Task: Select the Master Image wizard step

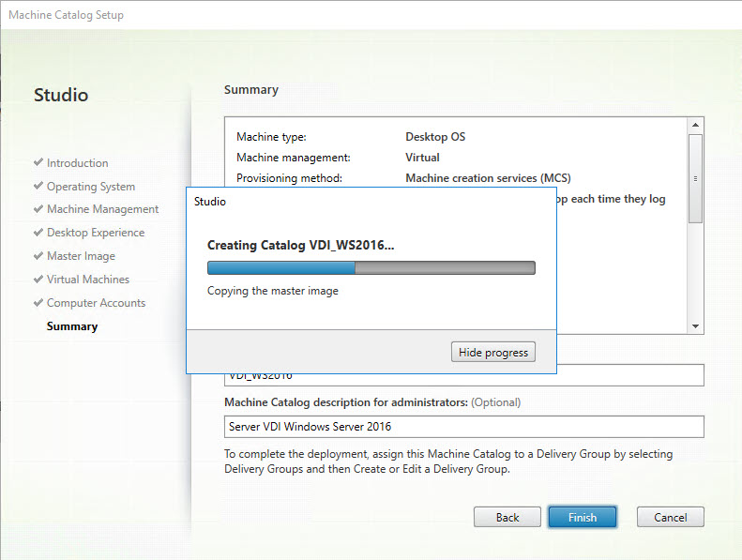Action: [81, 256]
